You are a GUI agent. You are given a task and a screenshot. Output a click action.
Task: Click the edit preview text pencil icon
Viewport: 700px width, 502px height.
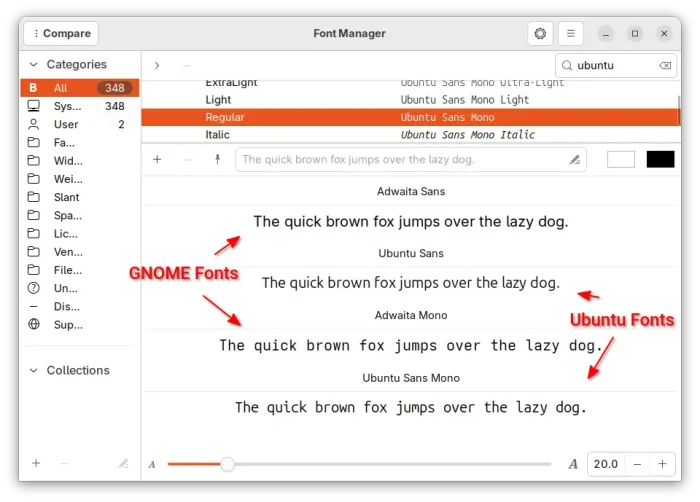[x=575, y=159]
